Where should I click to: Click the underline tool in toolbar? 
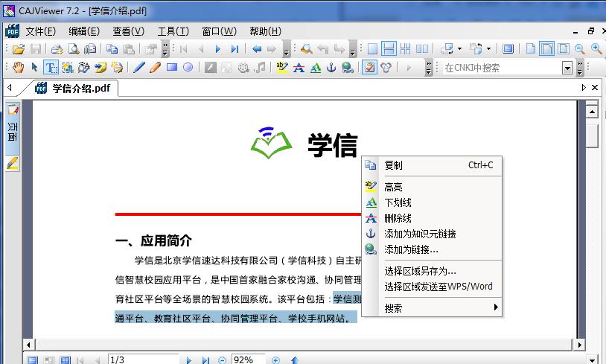pyautogui.click(x=316, y=68)
